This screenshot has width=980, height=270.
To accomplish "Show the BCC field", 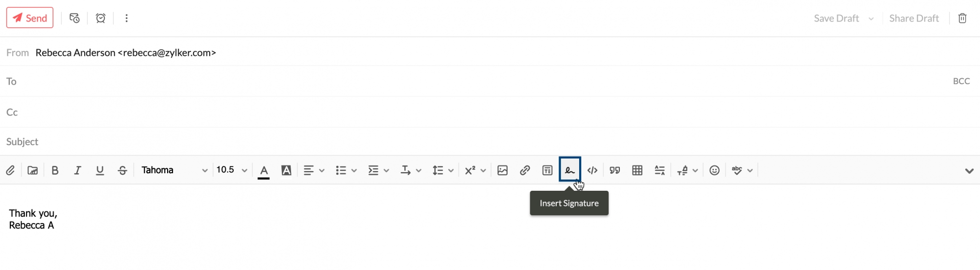I will [x=961, y=81].
